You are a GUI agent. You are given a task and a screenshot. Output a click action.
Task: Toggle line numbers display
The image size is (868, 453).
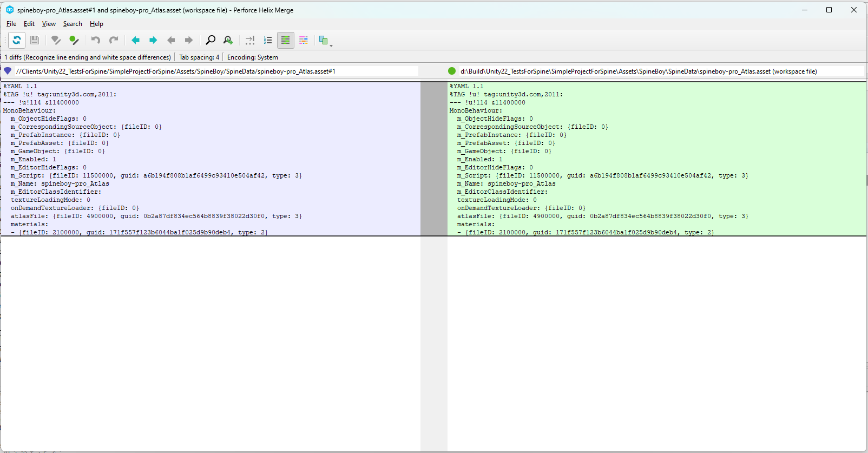pos(268,40)
